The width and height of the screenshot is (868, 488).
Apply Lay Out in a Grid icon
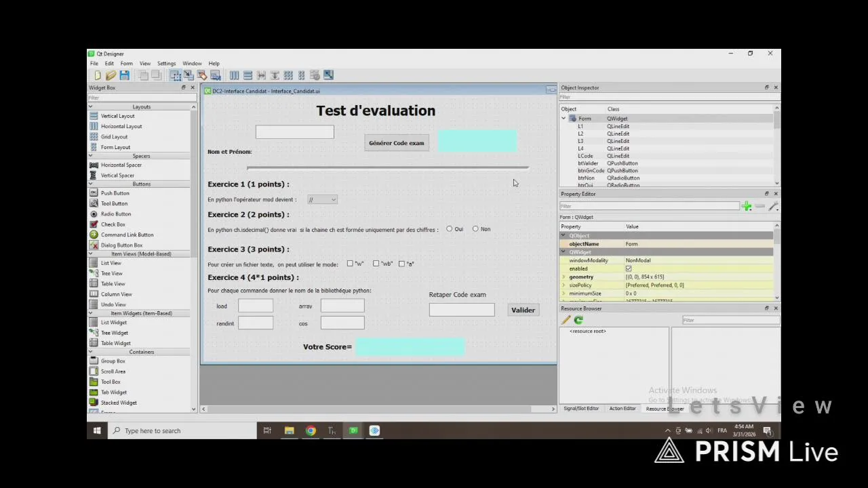pos(288,75)
